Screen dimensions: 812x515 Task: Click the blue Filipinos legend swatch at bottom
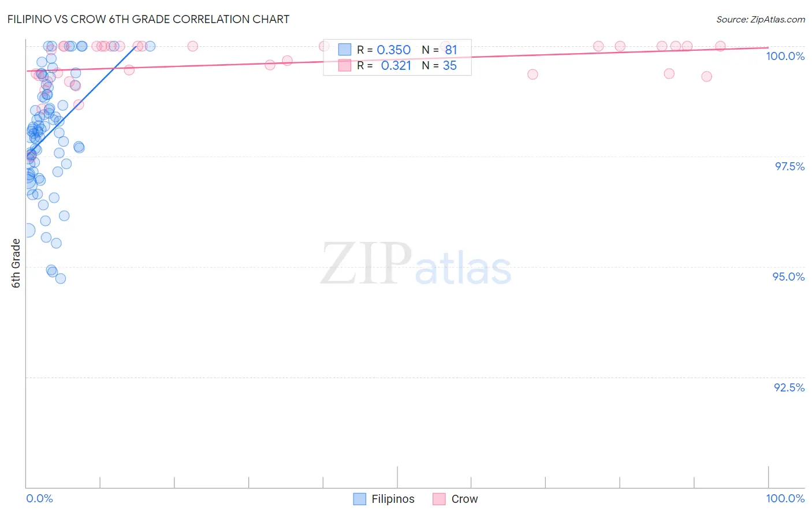(359, 499)
